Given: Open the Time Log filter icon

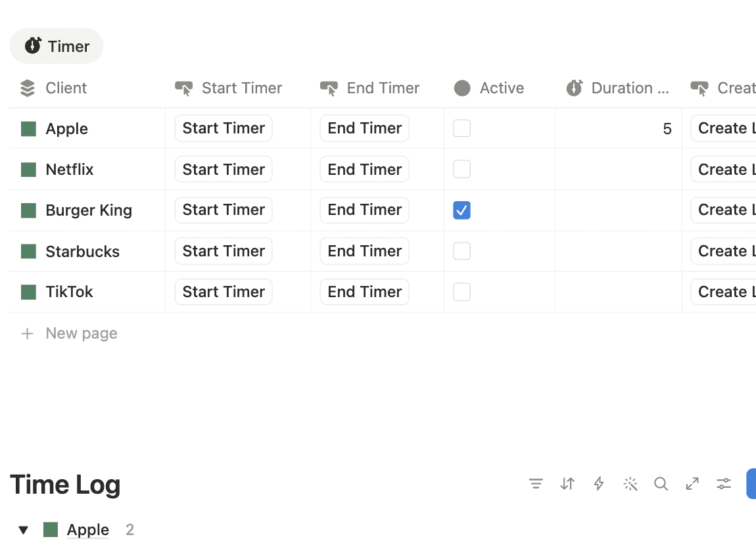Looking at the screenshot, I should coord(536,483).
